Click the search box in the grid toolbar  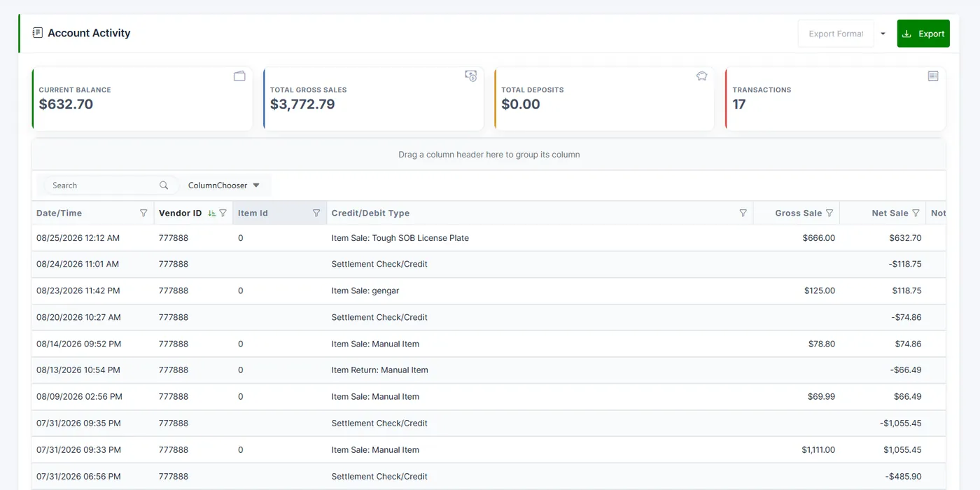pyautogui.click(x=111, y=185)
